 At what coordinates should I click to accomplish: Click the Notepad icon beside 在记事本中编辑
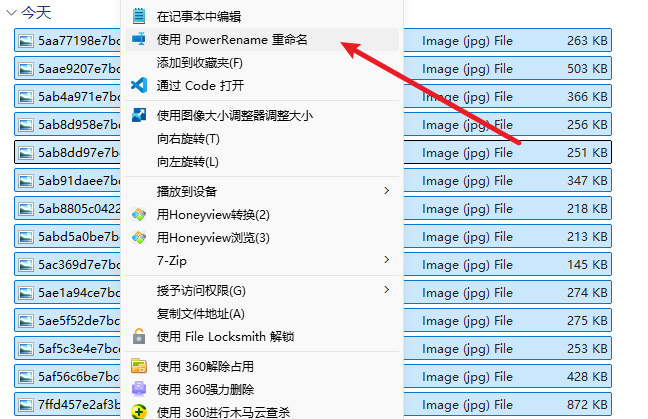pyautogui.click(x=139, y=16)
